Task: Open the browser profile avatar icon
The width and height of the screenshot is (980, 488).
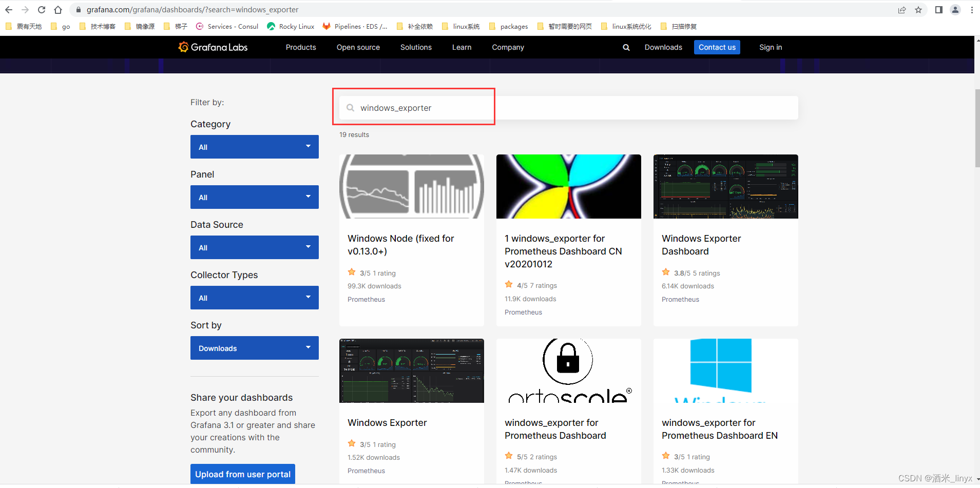Action: click(955, 10)
